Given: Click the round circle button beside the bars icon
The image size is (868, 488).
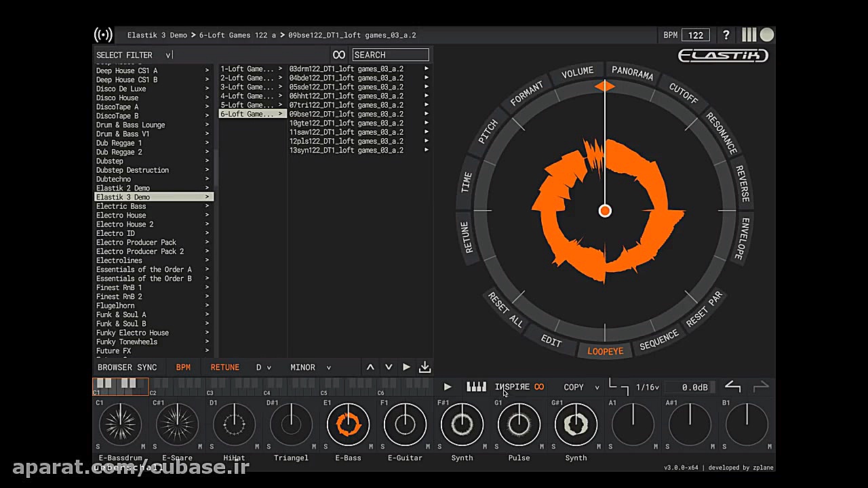Looking at the screenshot, I should click(x=767, y=35).
